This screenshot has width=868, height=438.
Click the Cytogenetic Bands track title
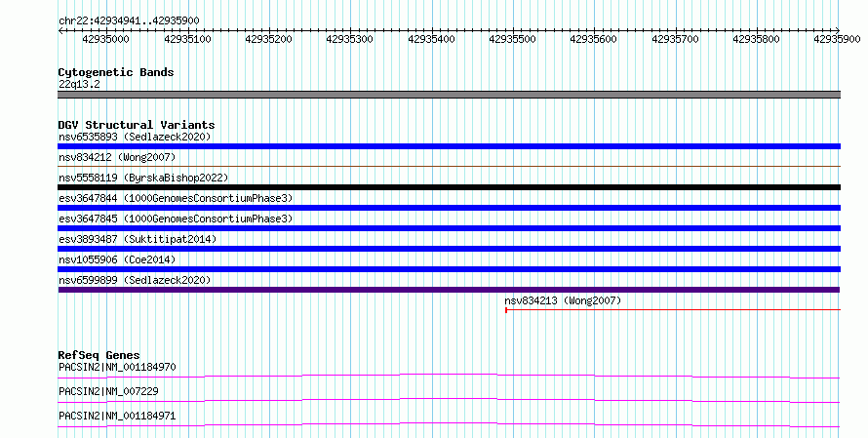click(116, 72)
